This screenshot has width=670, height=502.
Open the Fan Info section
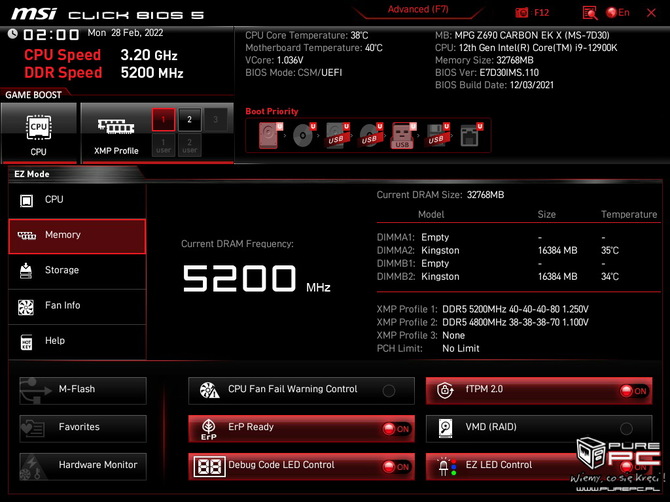(77, 306)
